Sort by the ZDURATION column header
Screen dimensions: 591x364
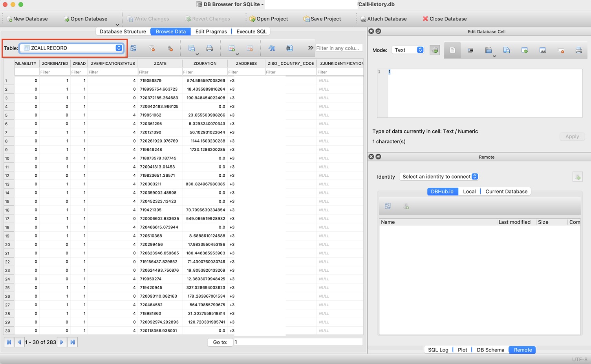(x=205, y=63)
